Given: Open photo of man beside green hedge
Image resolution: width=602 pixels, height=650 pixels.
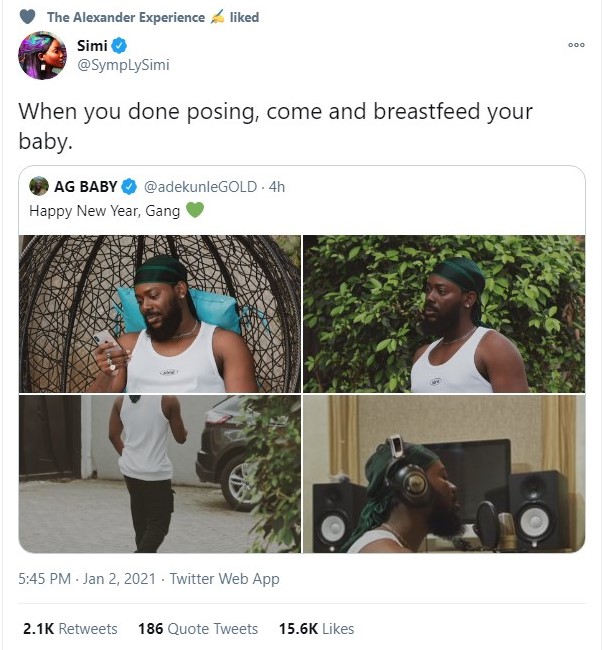Looking at the screenshot, I should [444, 314].
